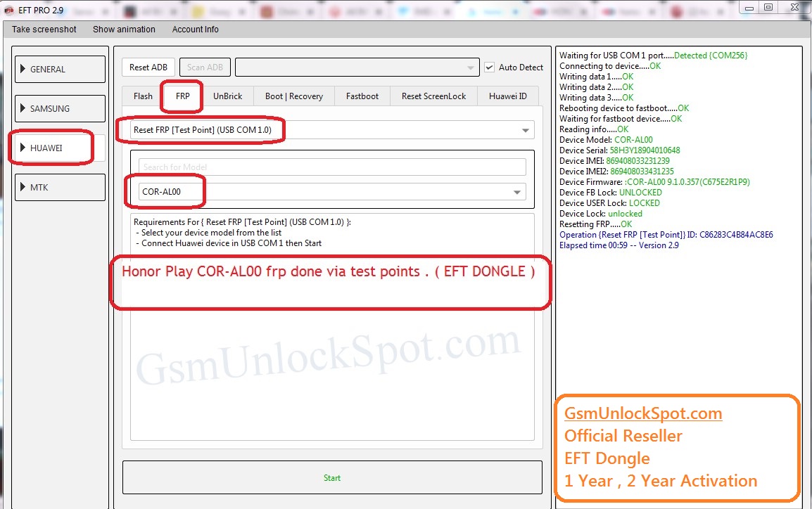The width and height of the screenshot is (812, 509).
Task: Click log line 'Reading info.....OK'
Action: pos(594,129)
